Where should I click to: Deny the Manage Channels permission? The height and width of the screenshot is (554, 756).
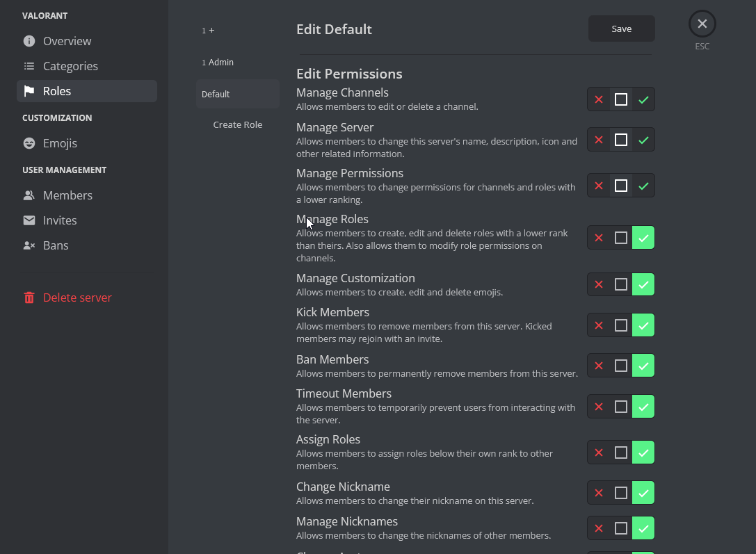[x=598, y=99]
